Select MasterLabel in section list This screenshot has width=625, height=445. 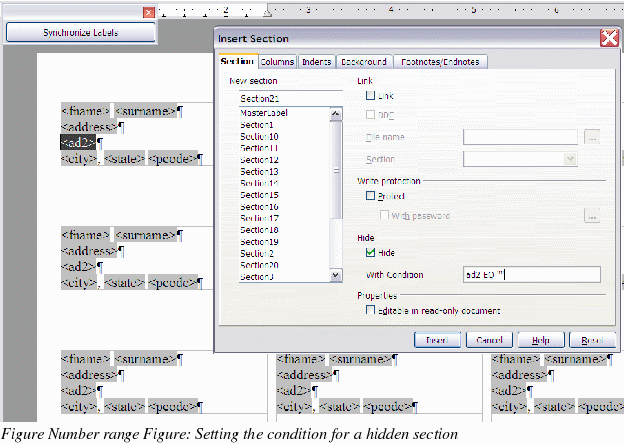(264, 114)
